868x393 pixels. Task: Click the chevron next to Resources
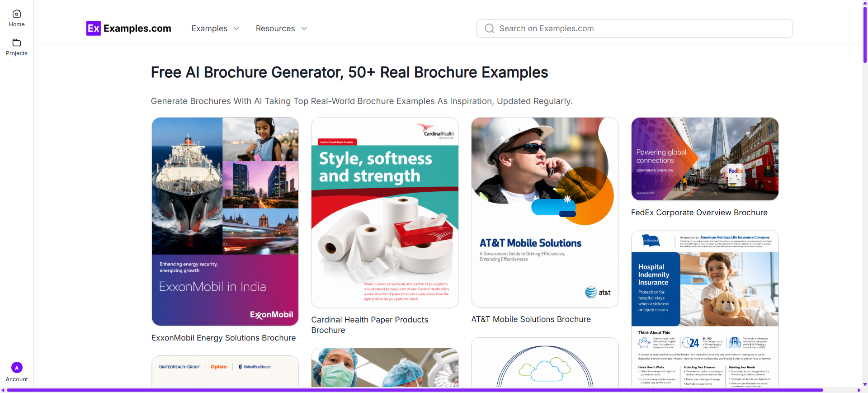pos(304,28)
